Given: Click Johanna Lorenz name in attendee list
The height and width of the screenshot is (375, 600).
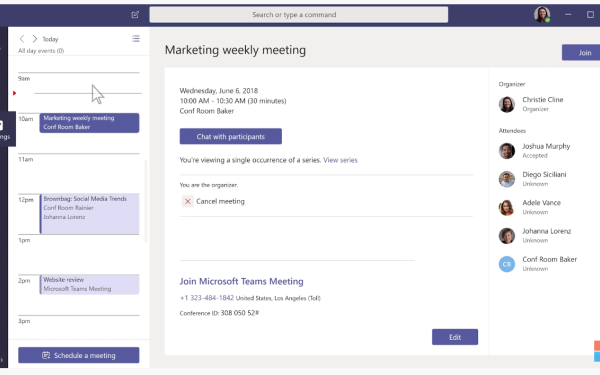Looking at the screenshot, I should tap(547, 231).
